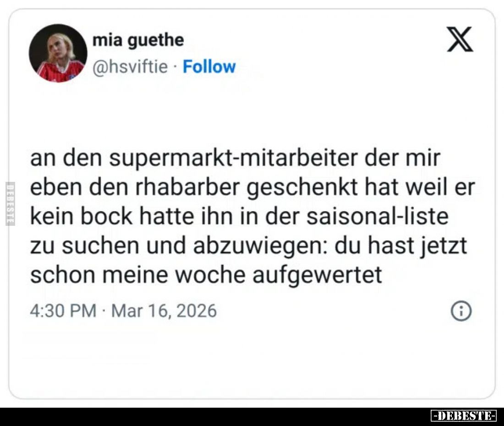Click the 4:30 PM timestamp
The height and width of the screenshot is (426, 504).
point(63,311)
